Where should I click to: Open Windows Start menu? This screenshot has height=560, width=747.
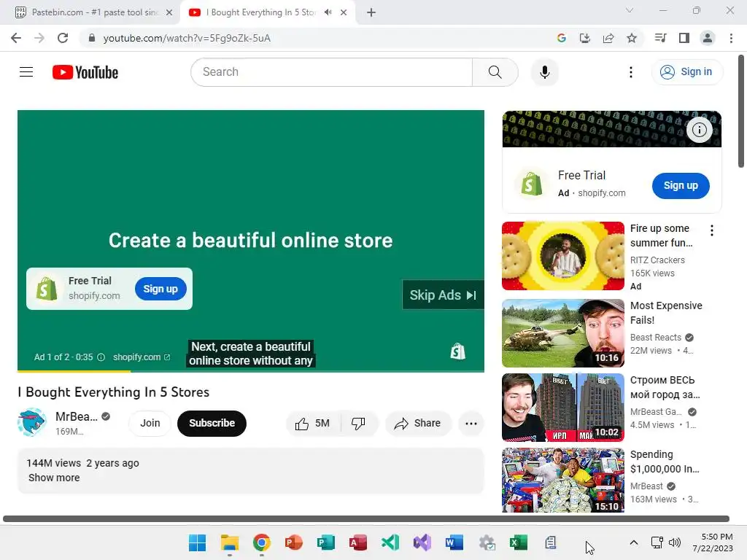[197, 542]
